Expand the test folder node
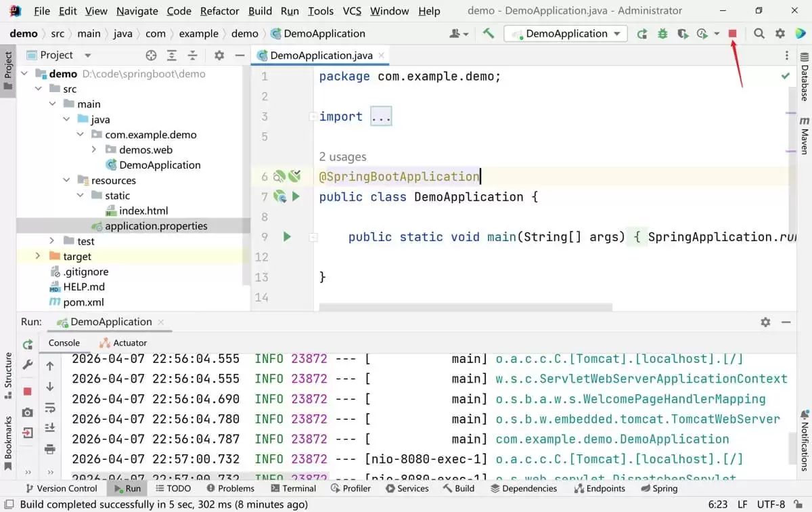 pos(52,241)
